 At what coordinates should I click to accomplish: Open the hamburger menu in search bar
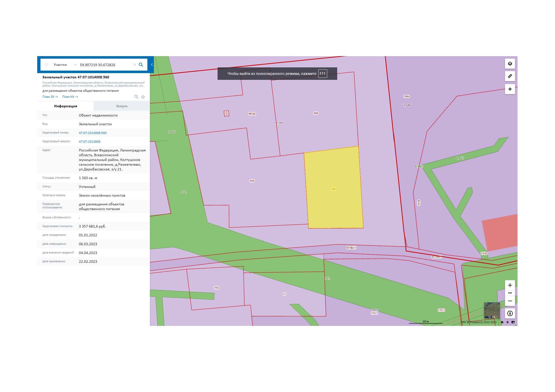[x=46, y=65]
